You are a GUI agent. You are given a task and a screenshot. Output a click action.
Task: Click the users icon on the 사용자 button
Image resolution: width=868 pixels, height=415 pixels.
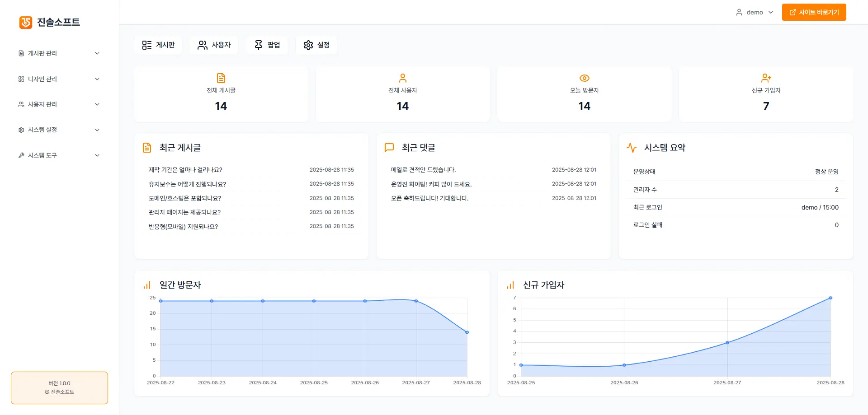tap(202, 45)
